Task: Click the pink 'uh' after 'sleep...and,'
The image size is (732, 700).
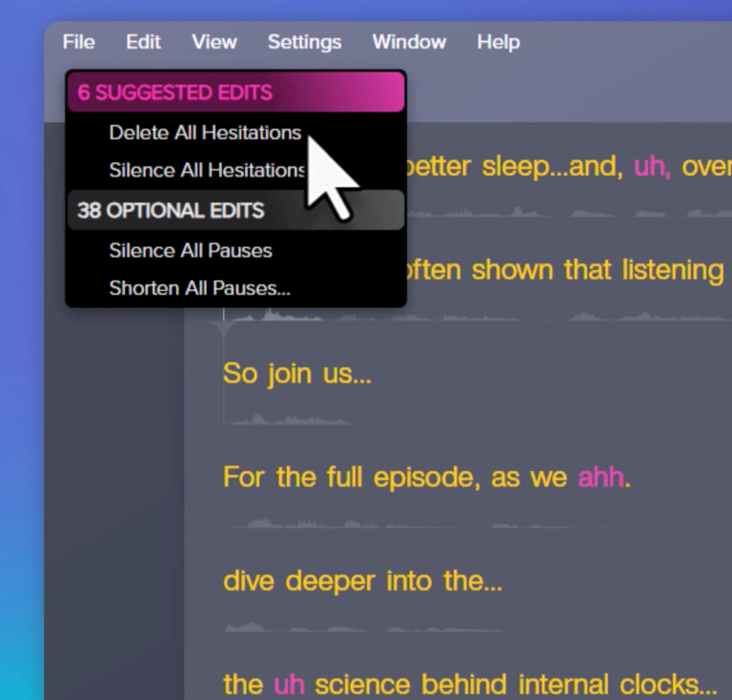Action: click(x=652, y=166)
